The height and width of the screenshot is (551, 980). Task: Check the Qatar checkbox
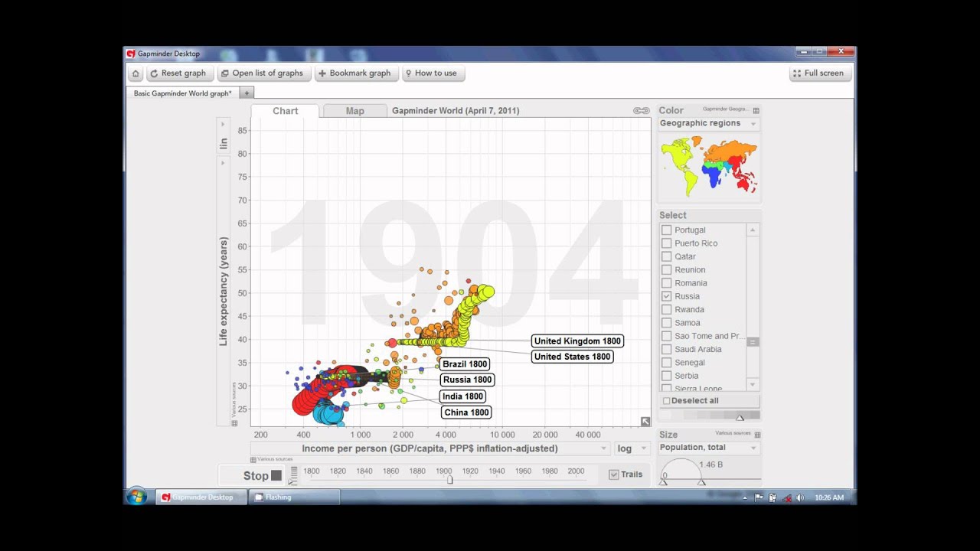[666, 256]
